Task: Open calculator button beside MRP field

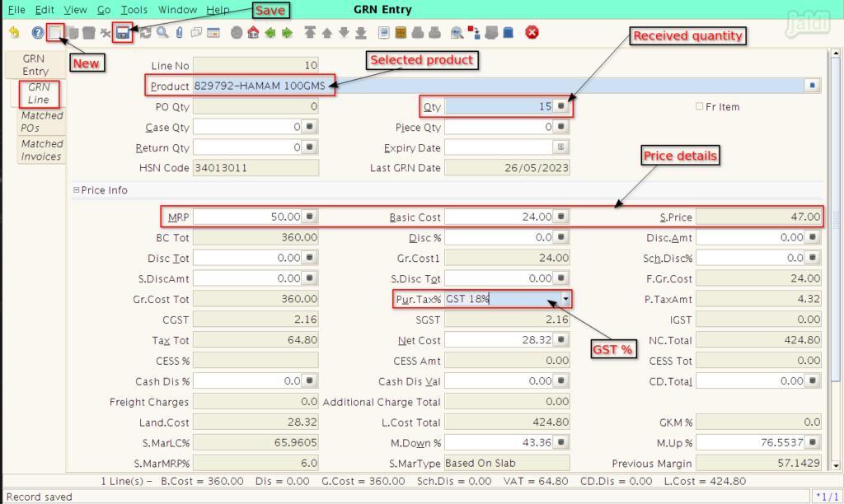Action: [310, 217]
